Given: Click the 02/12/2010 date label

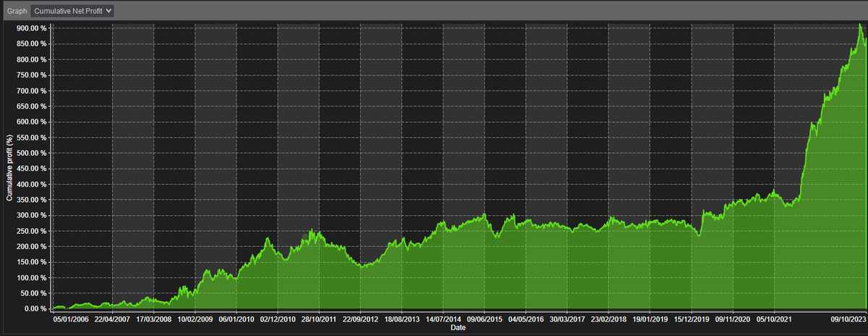Looking at the screenshot, I should click(x=278, y=319).
